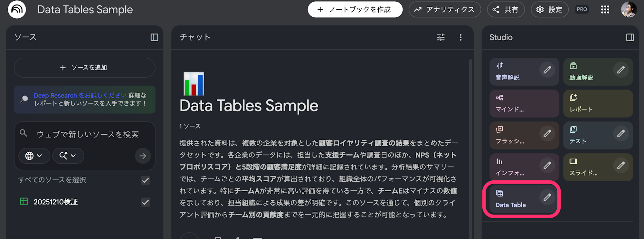The width and height of the screenshot is (644, 239).
Task: Click the ノートブックを作成 button
Action: 355,9
